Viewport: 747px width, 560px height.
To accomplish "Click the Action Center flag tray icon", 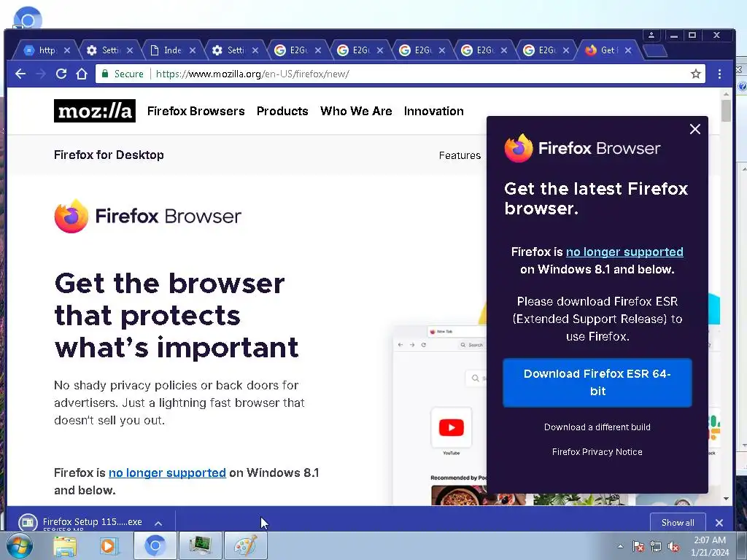I will pos(638,546).
